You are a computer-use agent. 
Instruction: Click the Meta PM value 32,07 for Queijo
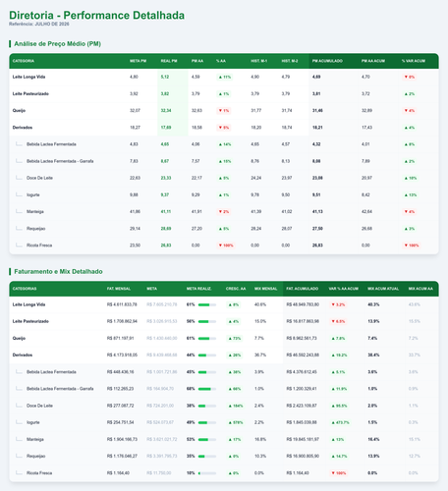pyautogui.click(x=135, y=111)
